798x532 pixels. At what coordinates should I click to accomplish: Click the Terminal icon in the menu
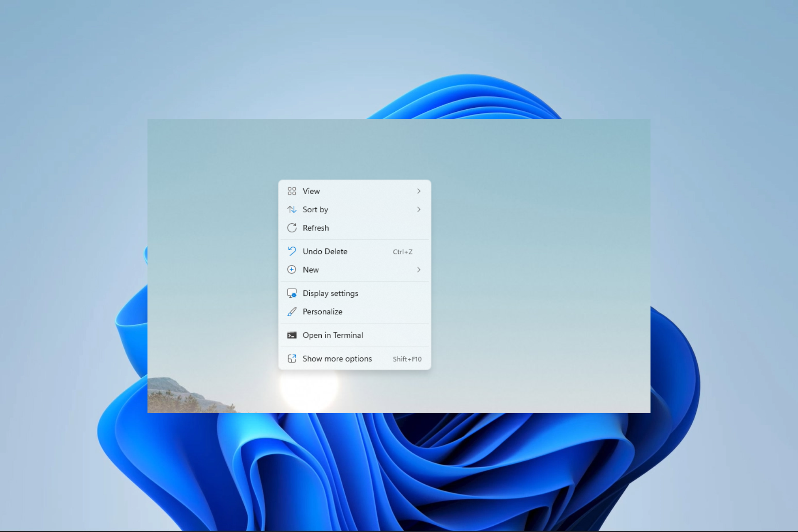[292, 335]
